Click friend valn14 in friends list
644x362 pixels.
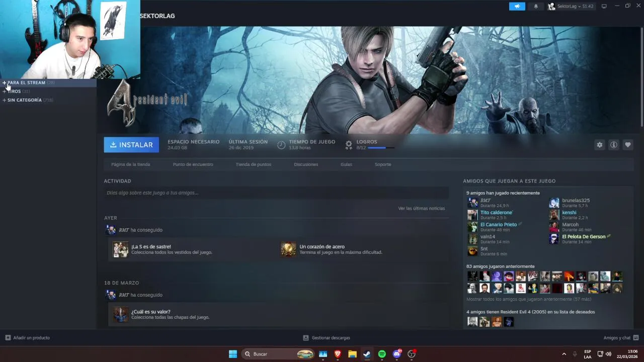tap(488, 237)
